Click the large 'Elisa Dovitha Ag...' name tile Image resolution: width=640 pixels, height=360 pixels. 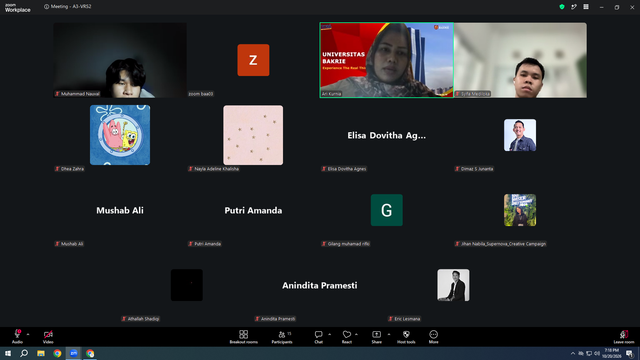(387, 135)
